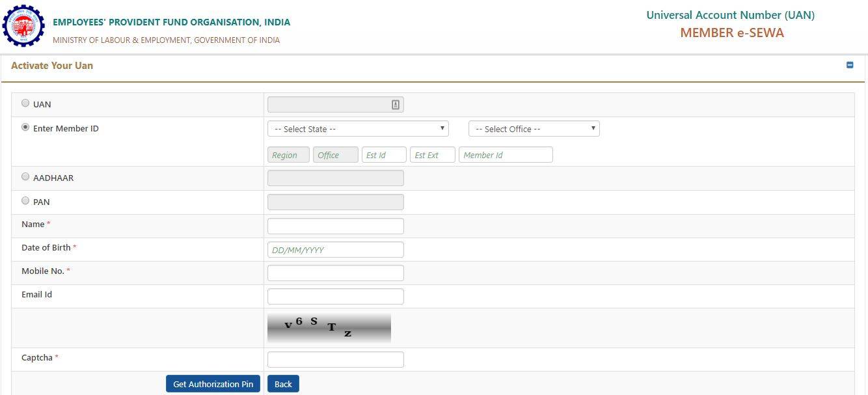Image resolution: width=868 pixels, height=395 pixels.
Task: Open the Select State dropdown
Action: coord(358,129)
